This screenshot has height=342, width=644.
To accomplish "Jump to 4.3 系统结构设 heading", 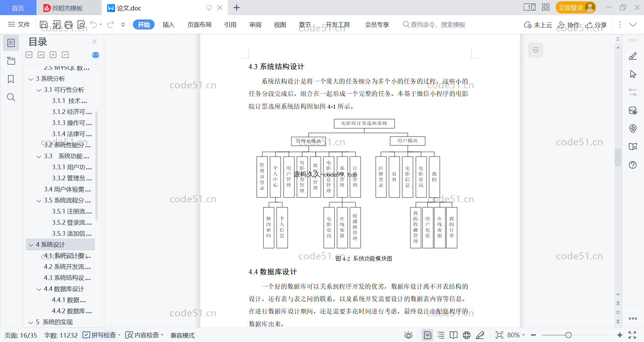I will tap(67, 278).
